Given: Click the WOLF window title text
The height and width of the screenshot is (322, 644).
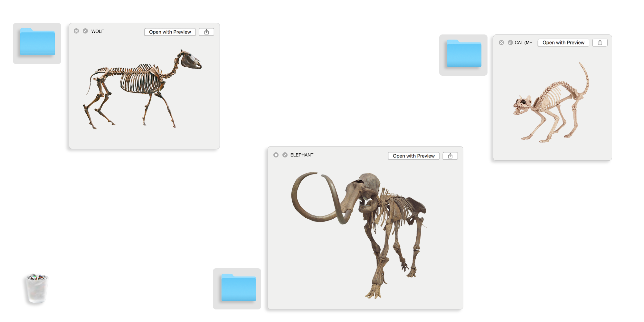Looking at the screenshot, I should (98, 31).
